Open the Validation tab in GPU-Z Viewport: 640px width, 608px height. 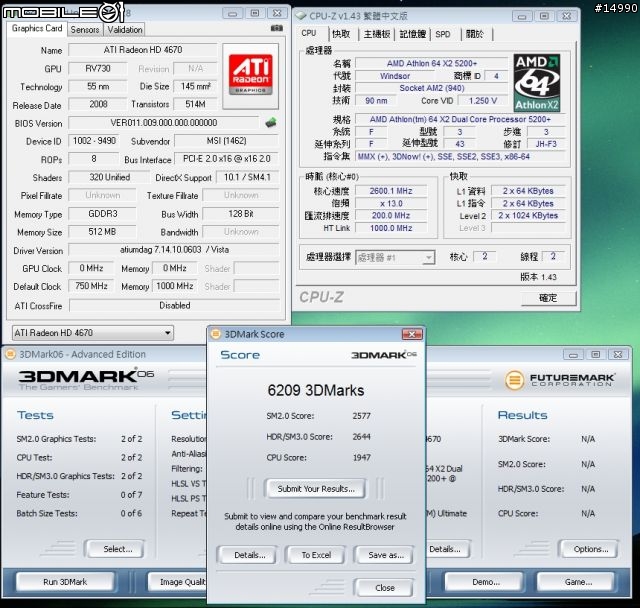coord(125,30)
